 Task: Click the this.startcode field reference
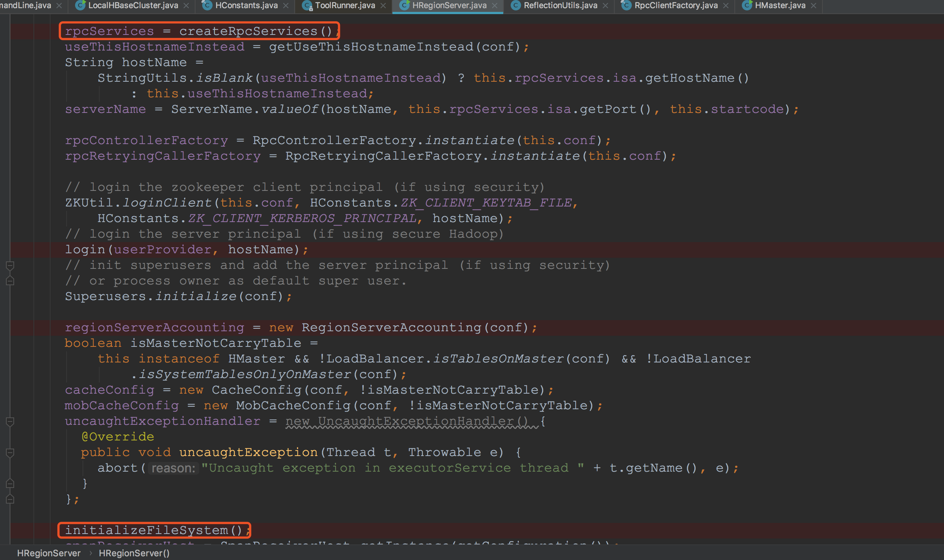pos(727,109)
